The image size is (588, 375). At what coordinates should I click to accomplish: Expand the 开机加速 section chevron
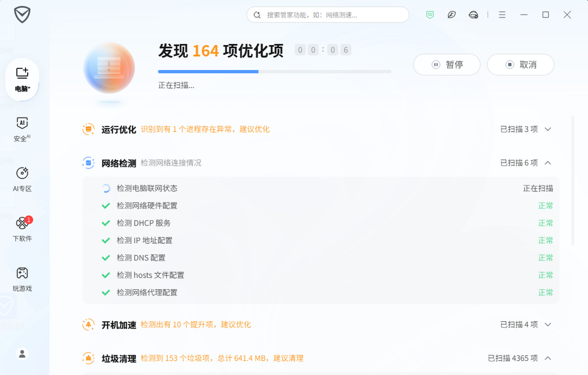(548, 325)
